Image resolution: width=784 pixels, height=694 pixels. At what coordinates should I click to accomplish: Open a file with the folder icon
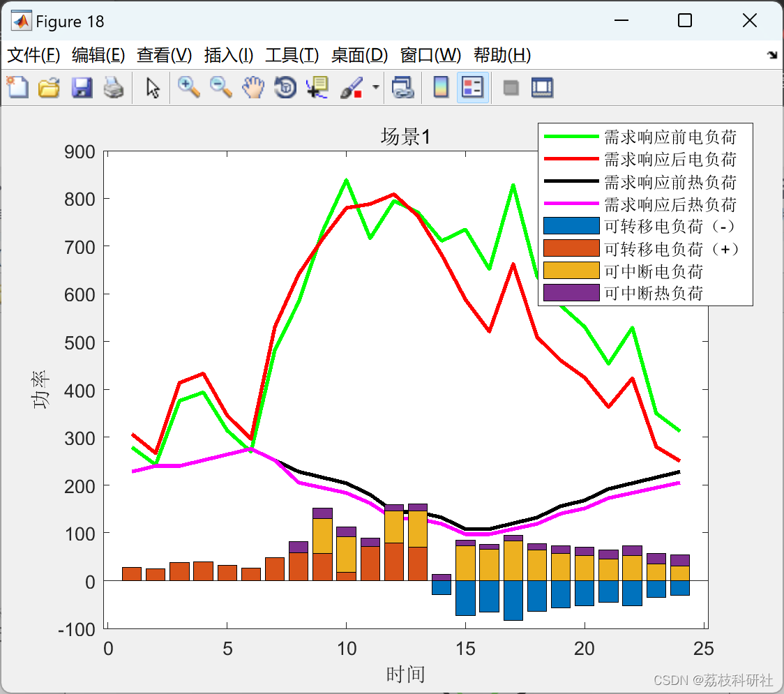49,87
